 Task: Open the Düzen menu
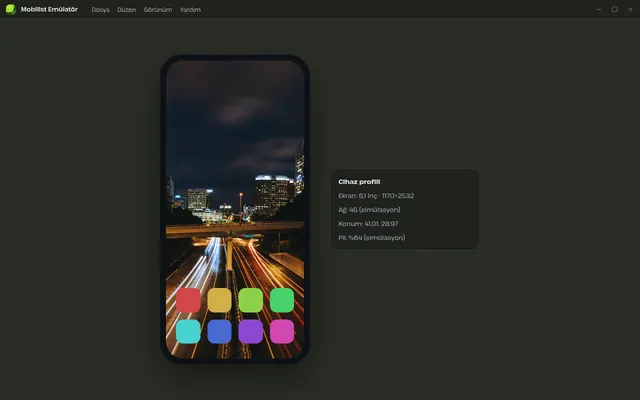click(x=127, y=9)
